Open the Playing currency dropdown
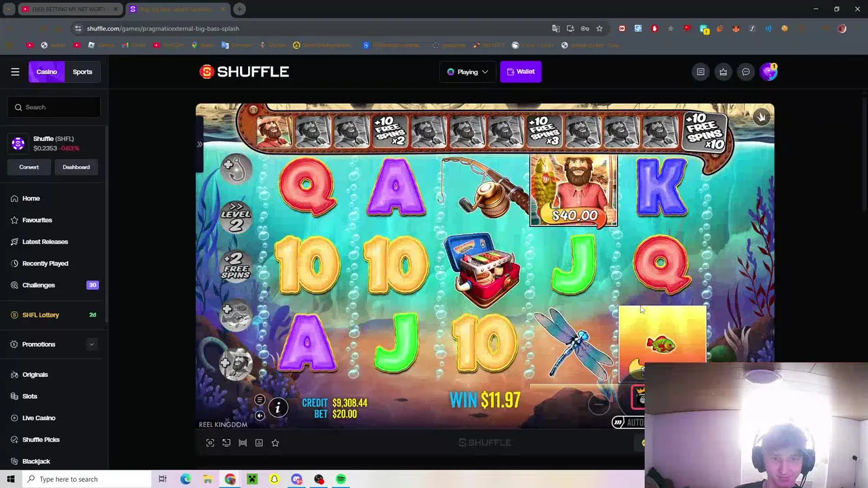868x488 pixels. coord(468,72)
